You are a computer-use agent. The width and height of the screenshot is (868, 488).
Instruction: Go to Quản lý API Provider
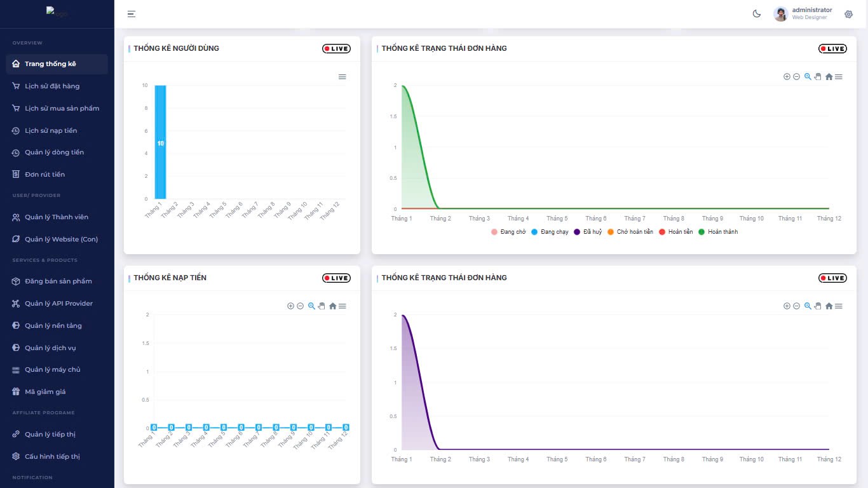point(57,303)
